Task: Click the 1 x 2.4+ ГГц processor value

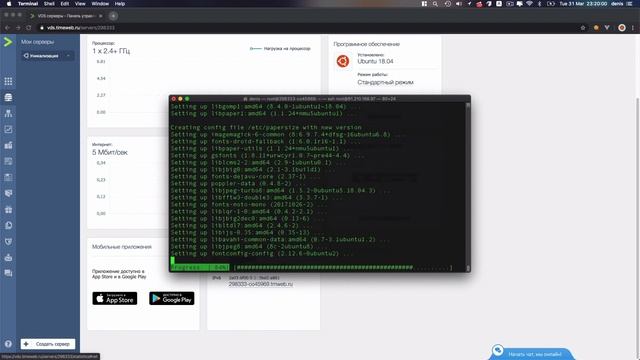Action: tap(111, 51)
